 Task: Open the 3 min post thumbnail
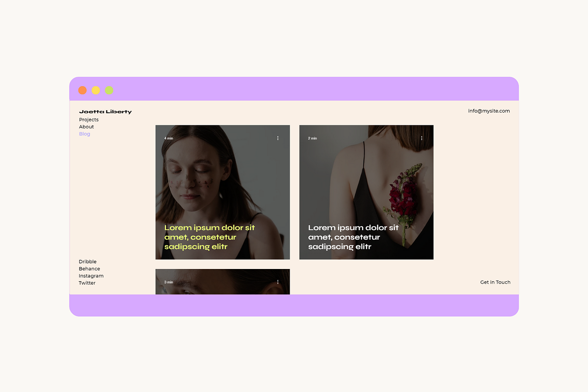(222, 282)
